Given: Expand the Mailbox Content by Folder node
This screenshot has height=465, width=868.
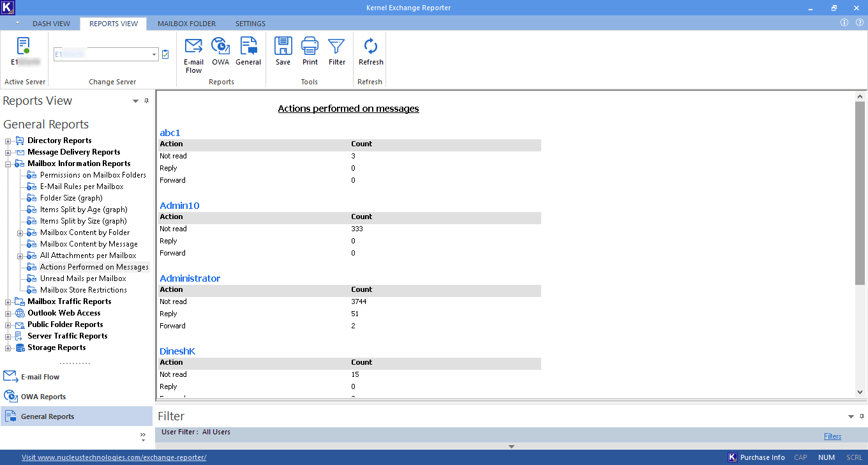Looking at the screenshot, I should 20,232.
